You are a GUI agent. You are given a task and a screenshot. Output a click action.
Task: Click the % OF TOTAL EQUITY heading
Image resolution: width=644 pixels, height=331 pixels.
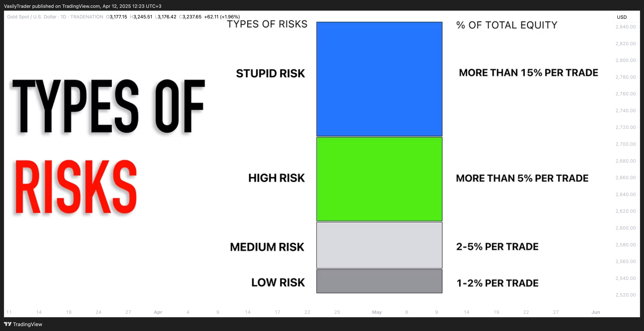click(507, 25)
